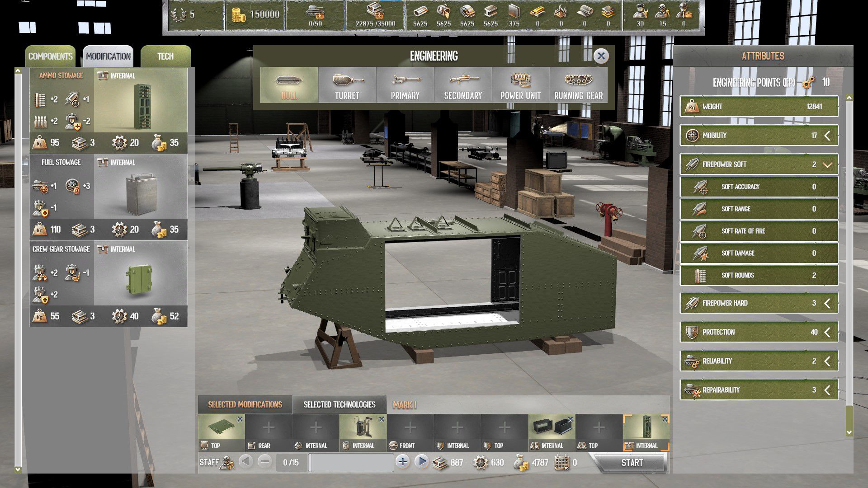Open the Selected Technologies tab
This screenshot has width=868, height=488.
[339, 404]
